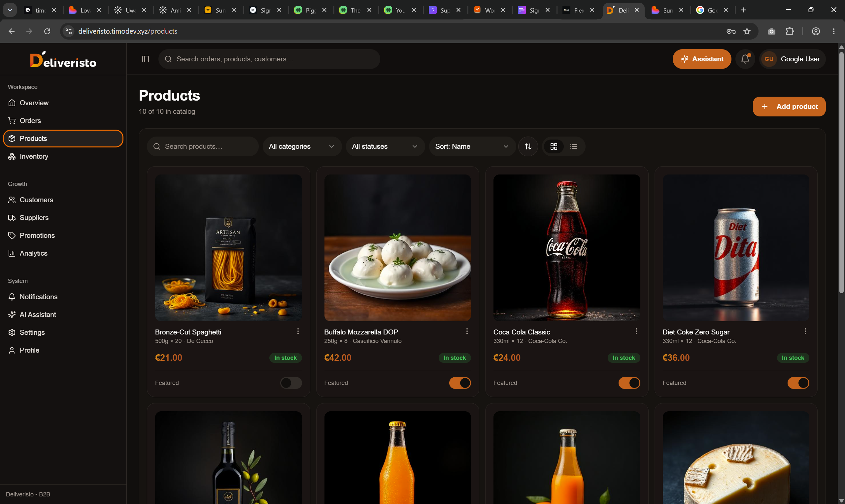Open Coca Cola Classic options menu
Viewport: 845px width, 504px height.
[636, 331]
